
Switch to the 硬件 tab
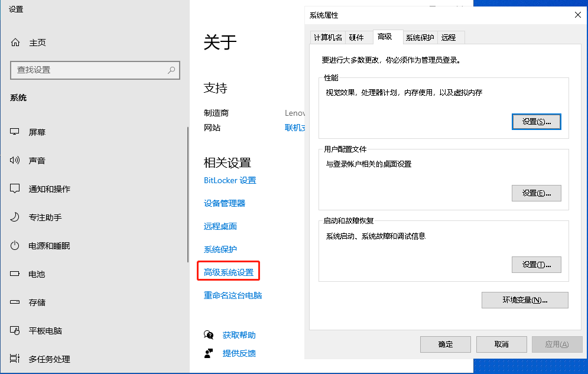[359, 37]
